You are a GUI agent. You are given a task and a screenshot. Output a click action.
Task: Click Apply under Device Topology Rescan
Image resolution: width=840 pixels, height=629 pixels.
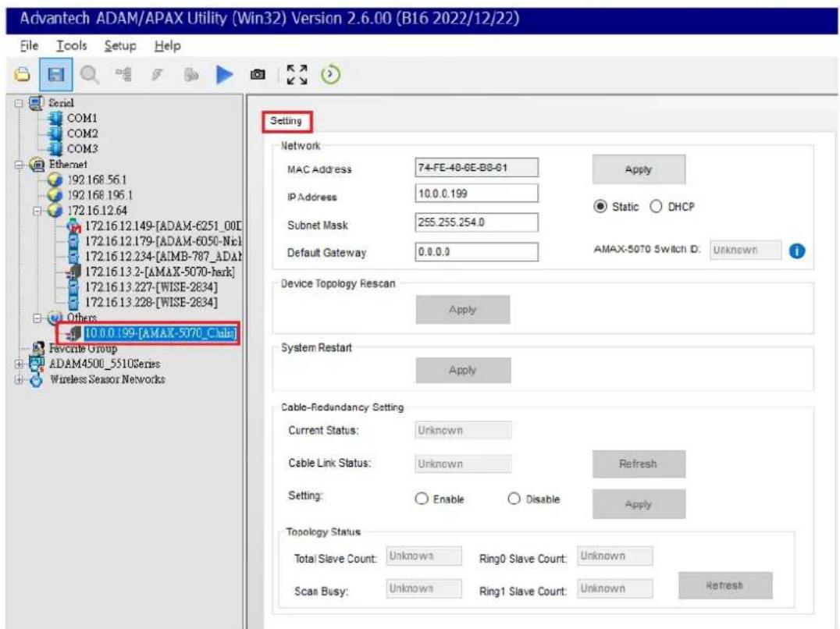(x=463, y=309)
